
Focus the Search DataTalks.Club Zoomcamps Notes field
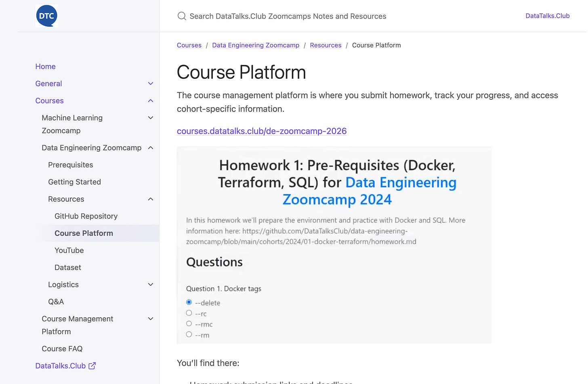coord(288,16)
